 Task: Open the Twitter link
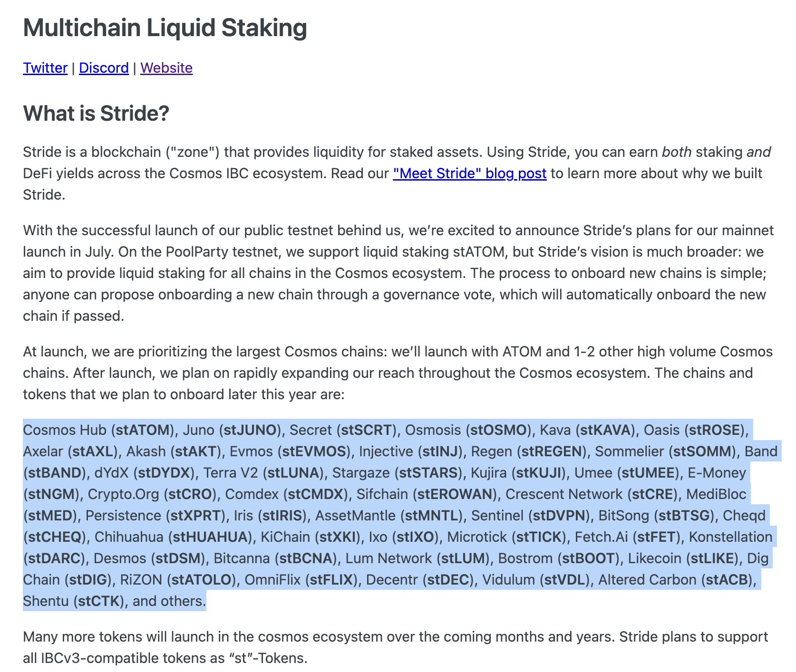[45, 68]
